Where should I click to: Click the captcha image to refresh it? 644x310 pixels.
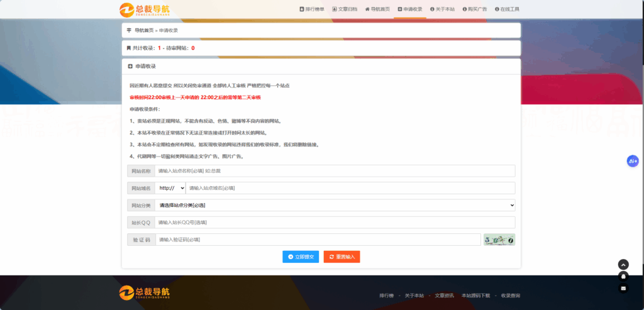499,240
